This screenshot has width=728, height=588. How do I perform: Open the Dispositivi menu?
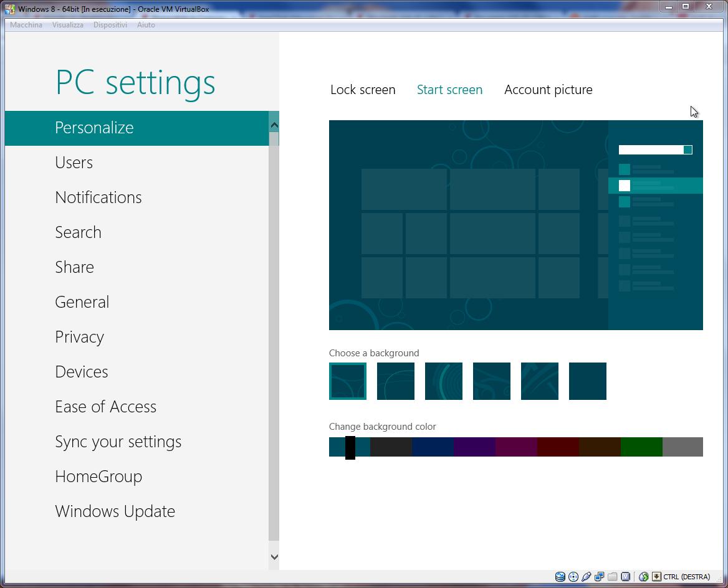pos(110,25)
